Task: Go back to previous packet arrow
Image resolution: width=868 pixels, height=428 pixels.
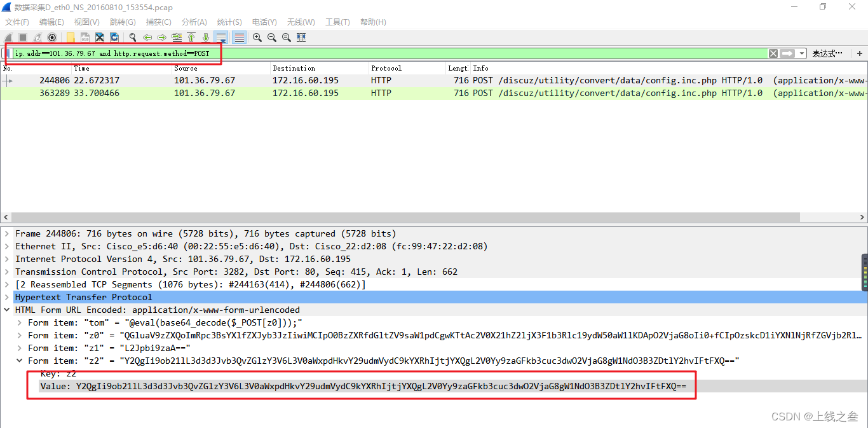Action: click(x=147, y=38)
